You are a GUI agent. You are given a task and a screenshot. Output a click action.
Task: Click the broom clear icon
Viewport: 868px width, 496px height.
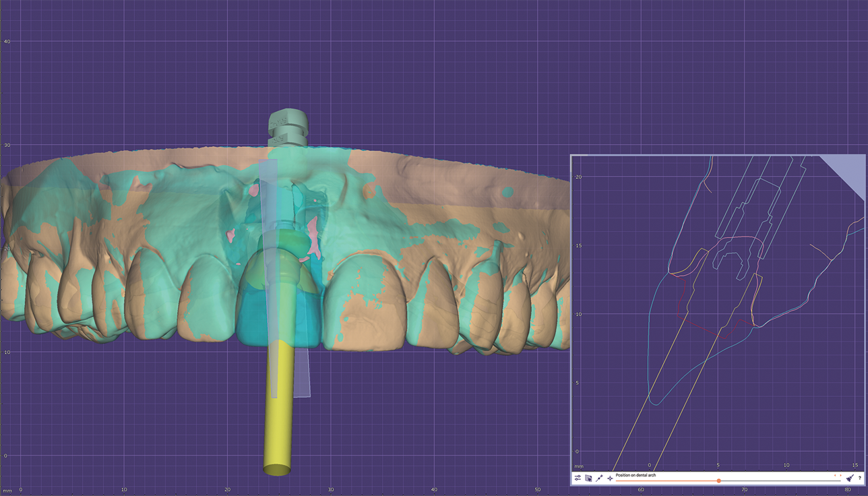click(x=850, y=478)
